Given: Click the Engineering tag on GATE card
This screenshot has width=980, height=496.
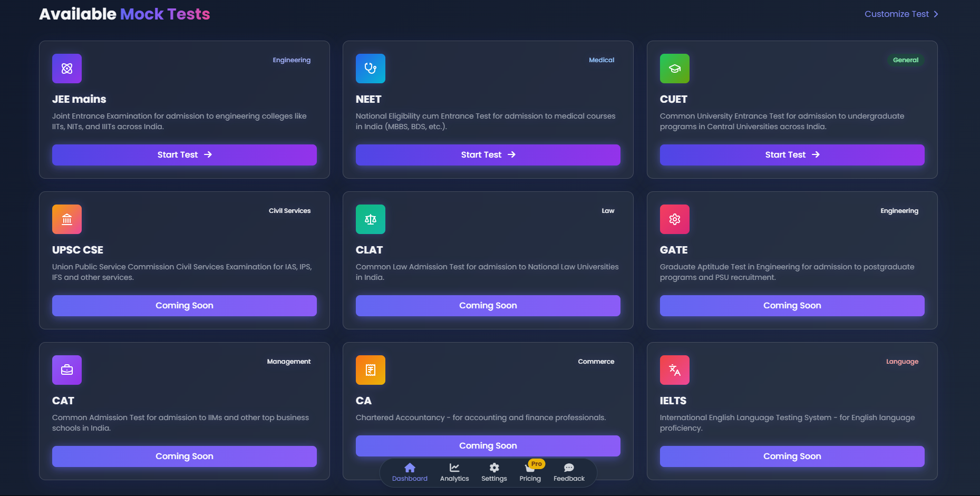Looking at the screenshot, I should tap(899, 211).
